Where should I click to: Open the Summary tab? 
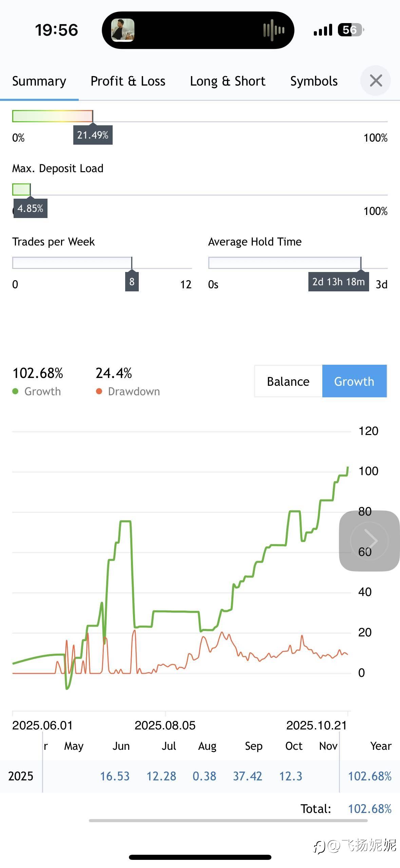(x=39, y=81)
